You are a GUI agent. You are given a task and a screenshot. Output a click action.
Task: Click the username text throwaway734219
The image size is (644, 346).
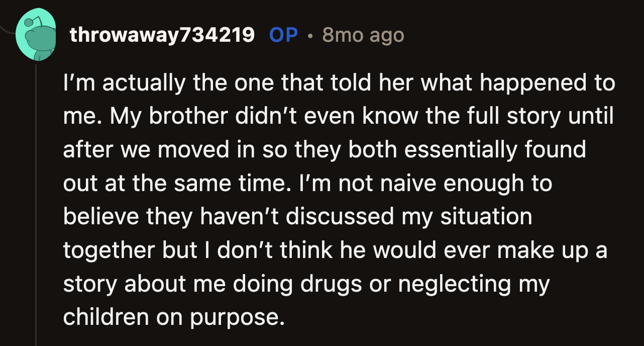pyautogui.click(x=162, y=34)
